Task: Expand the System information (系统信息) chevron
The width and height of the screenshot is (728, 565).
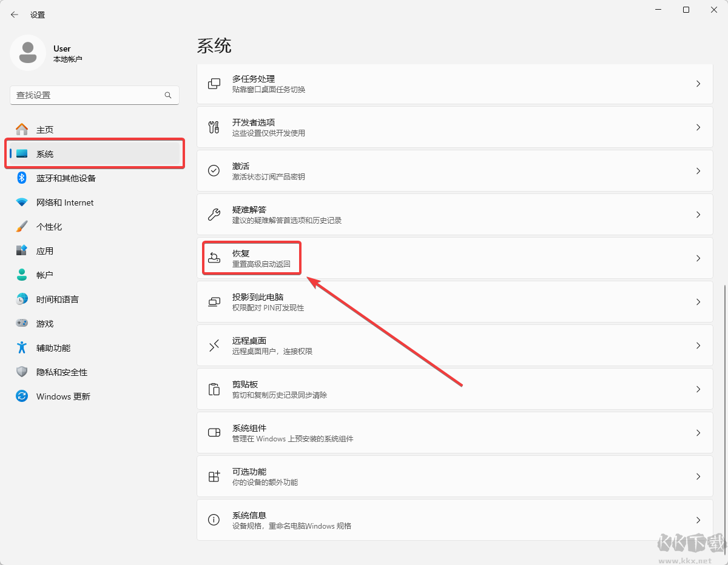Action: (698, 520)
